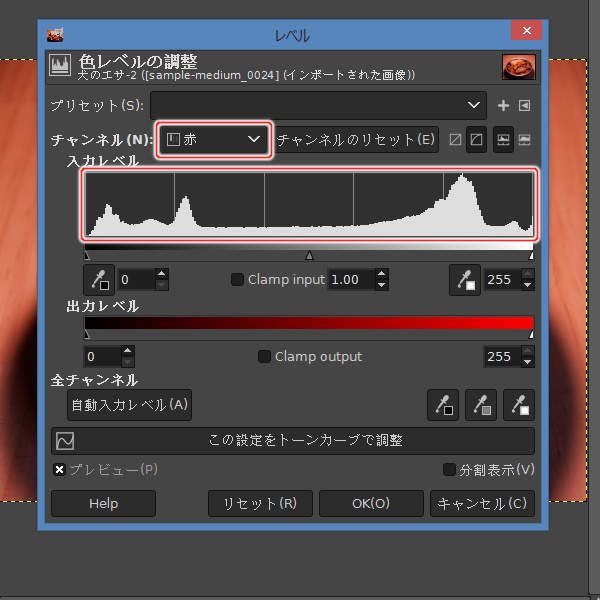Screen dimensions: 600x600
Task: Click the リセット(R) button
Action: pos(260,504)
